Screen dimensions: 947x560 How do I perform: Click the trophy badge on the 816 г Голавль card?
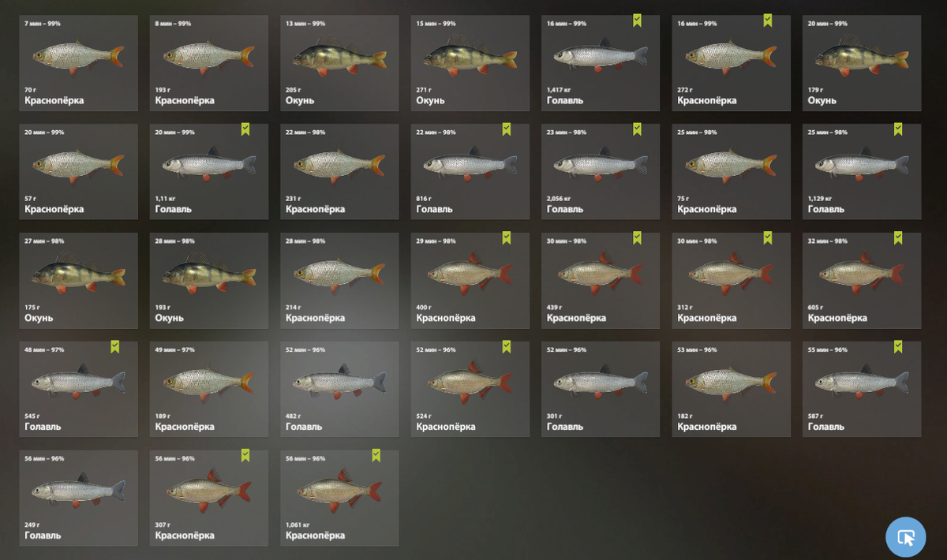507,129
